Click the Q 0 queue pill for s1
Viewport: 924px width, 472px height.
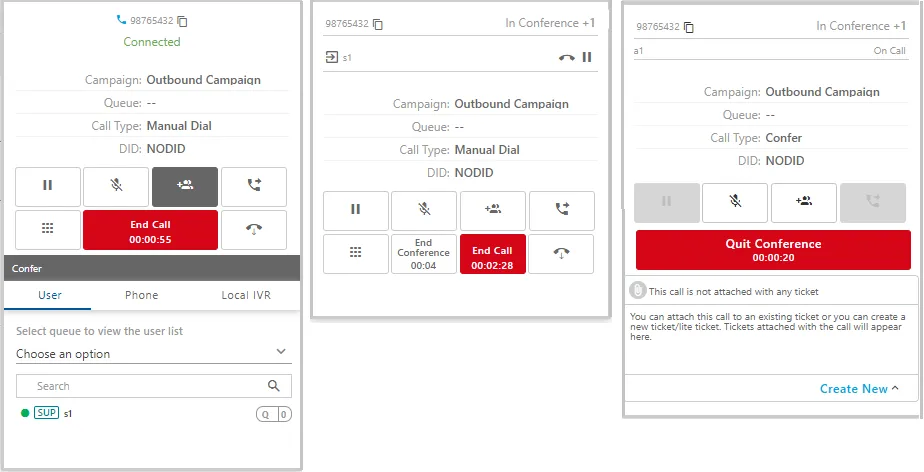(273, 415)
